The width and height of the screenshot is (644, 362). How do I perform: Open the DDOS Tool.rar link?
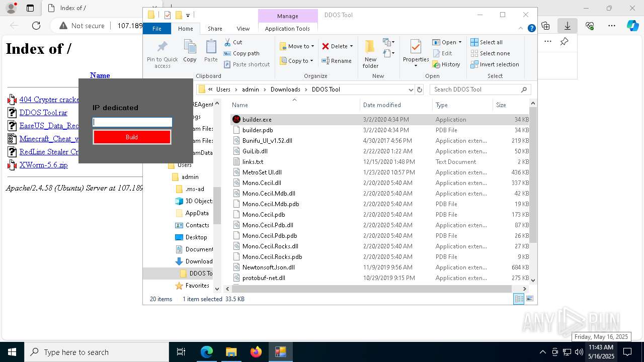(x=43, y=113)
